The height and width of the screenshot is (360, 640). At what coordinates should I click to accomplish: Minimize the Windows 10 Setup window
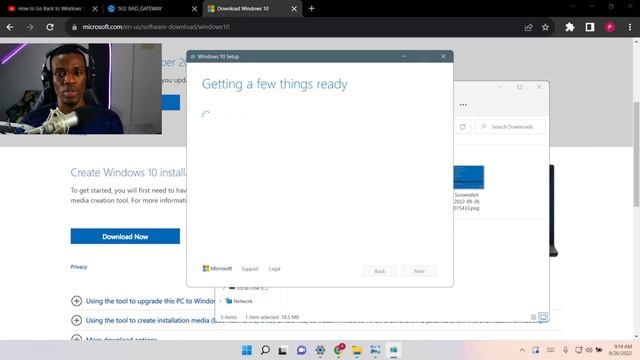coord(404,56)
